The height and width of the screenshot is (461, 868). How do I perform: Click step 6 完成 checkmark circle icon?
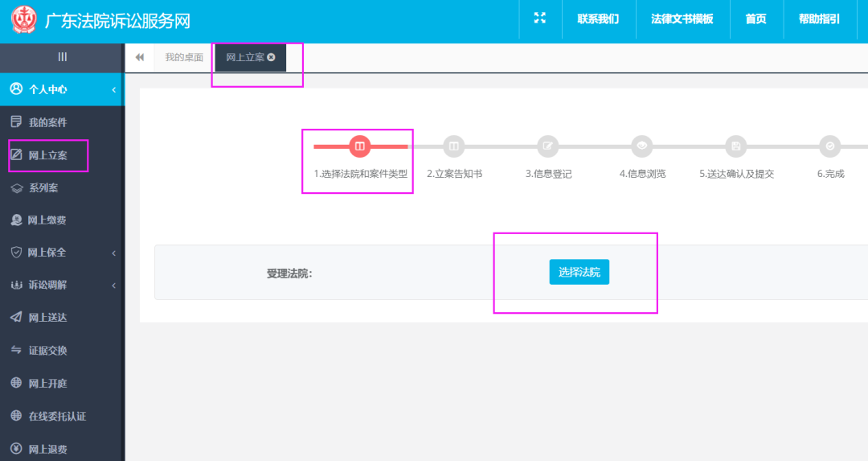point(830,146)
